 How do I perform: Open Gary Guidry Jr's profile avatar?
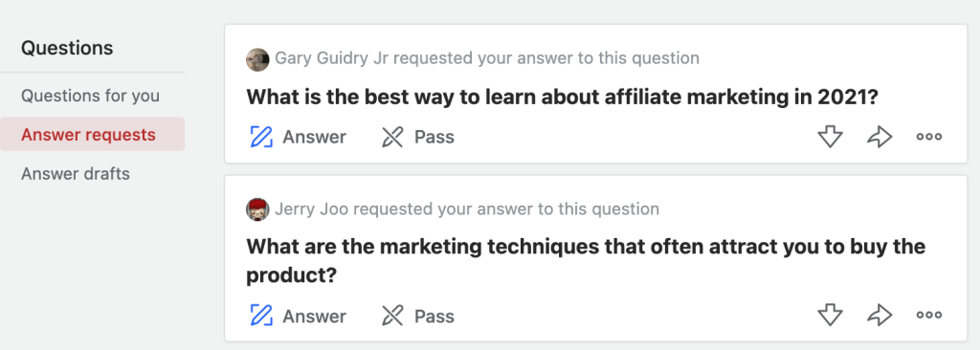[x=257, y=59]
